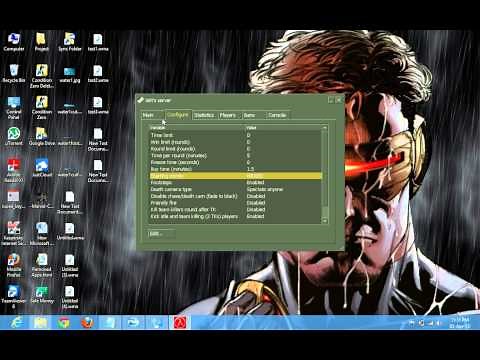480x360 pixels.
Task: Open the Computer desktop icon
Action: (14, 42)
